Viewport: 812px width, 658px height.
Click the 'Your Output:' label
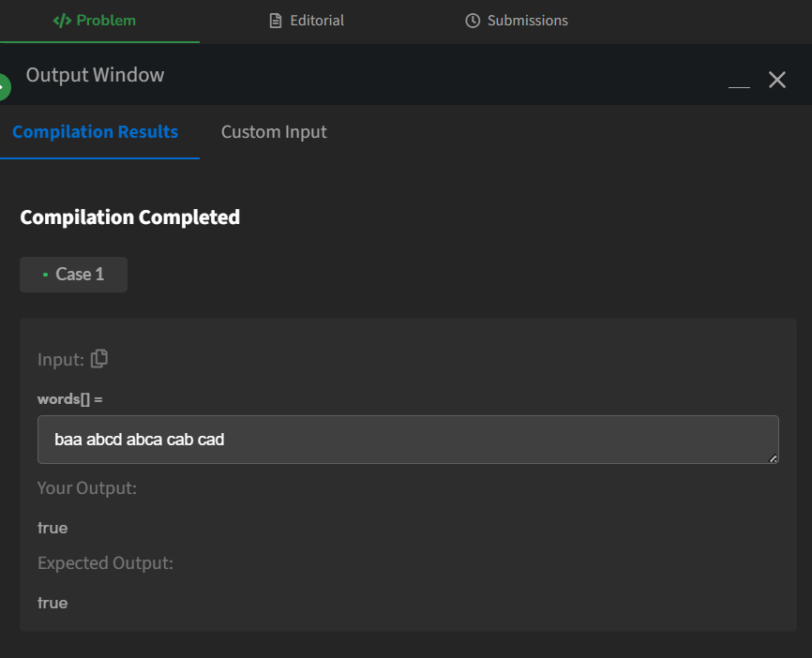pos(87,488)
